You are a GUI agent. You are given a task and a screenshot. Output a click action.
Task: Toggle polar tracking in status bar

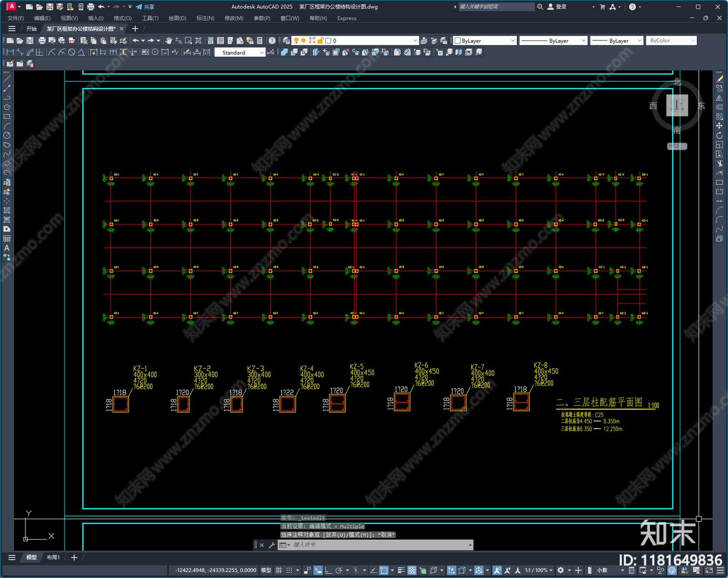point(339,570)
